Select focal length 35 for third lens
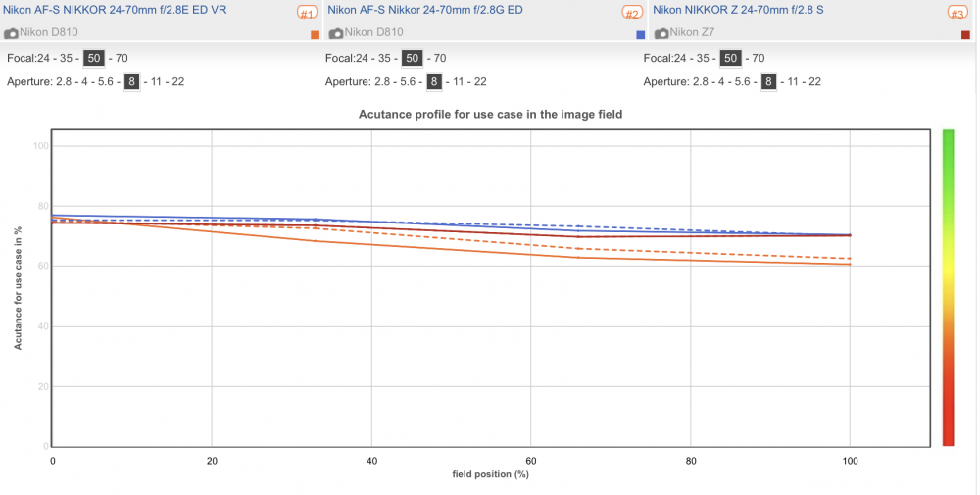Screen dimensions: 980x495 tap(703, 58)
